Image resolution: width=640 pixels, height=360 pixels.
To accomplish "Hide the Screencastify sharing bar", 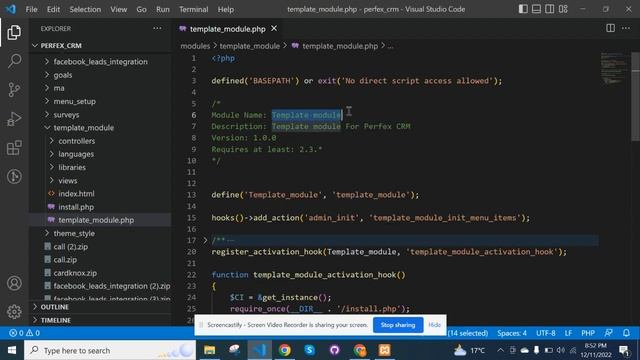I will click(x=434, y=325).
